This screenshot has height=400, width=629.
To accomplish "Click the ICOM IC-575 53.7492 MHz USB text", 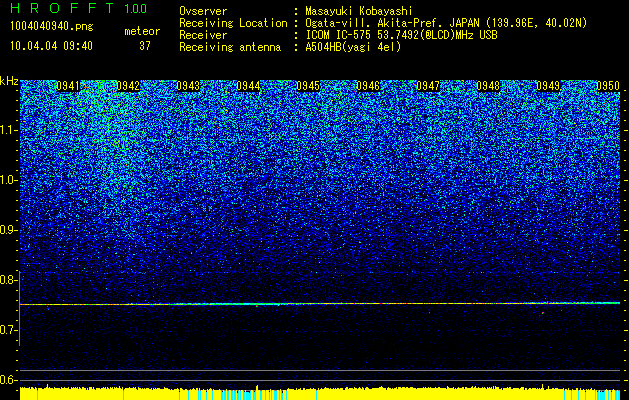I will [401, 35].
